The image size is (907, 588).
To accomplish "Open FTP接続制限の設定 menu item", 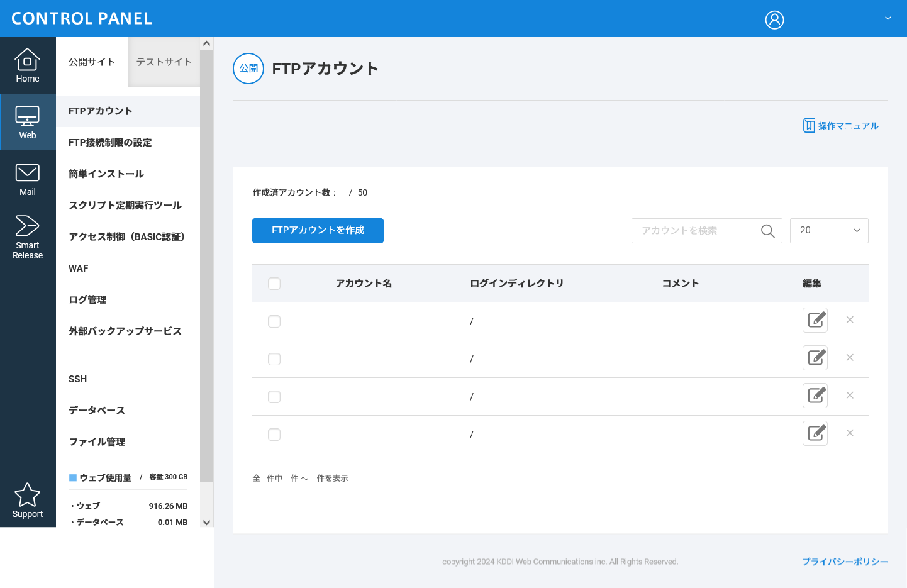I will coord(110,143).
